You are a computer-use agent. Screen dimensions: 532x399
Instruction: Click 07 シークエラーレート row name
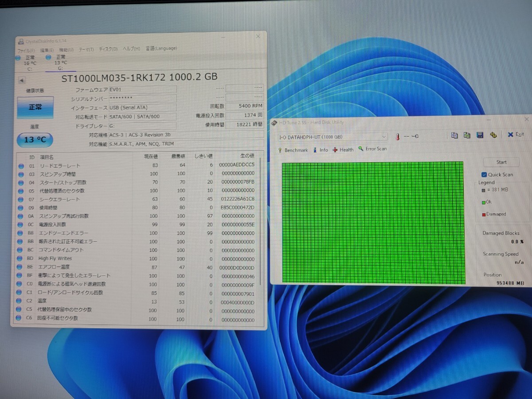(60, 199)
